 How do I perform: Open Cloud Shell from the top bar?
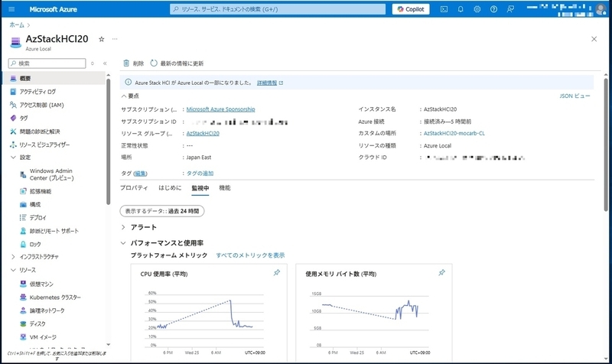(444, 9)
